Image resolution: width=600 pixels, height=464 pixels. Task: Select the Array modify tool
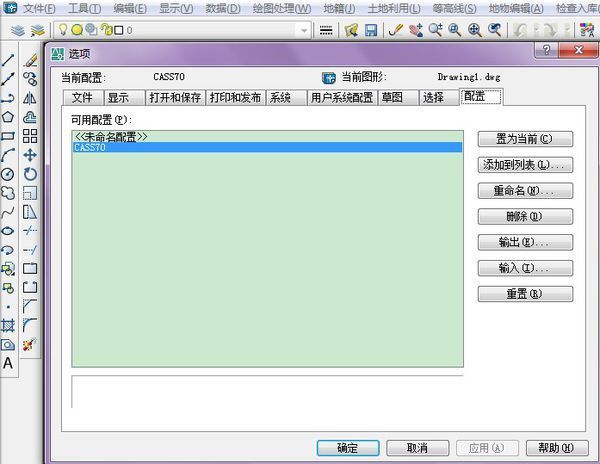pyautogui.click(x=30, y=136)
